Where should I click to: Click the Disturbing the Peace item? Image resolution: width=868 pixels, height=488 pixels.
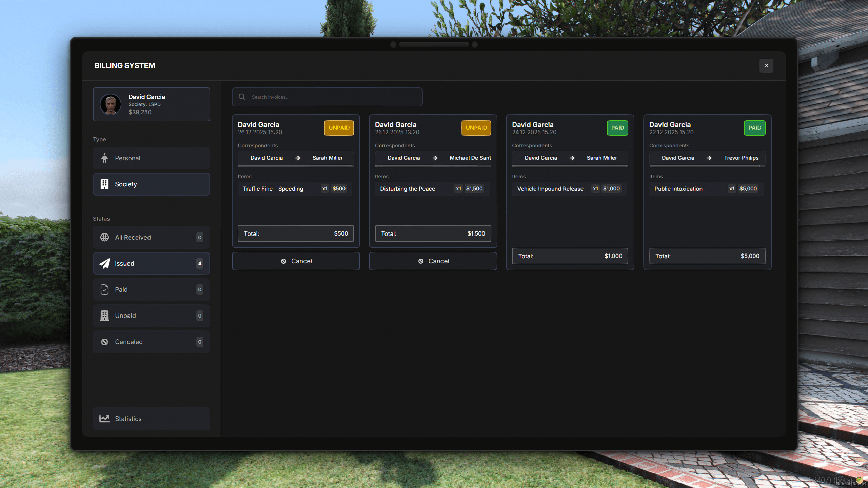pos(432,189)
